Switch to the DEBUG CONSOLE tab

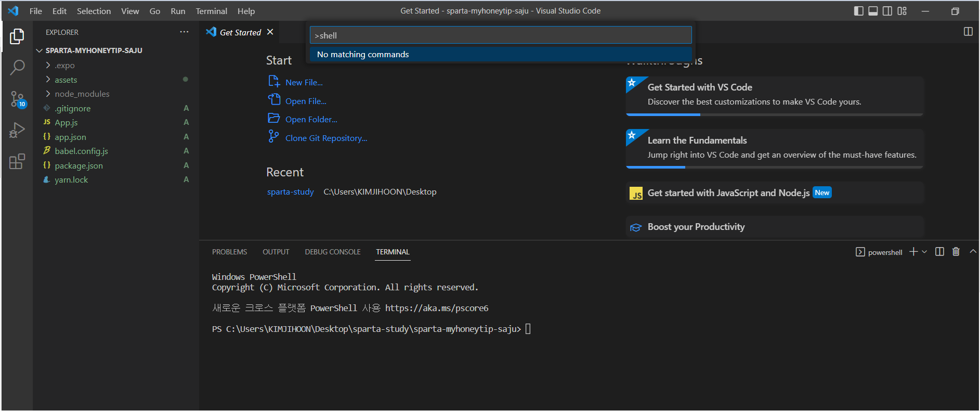click(333, 252)
